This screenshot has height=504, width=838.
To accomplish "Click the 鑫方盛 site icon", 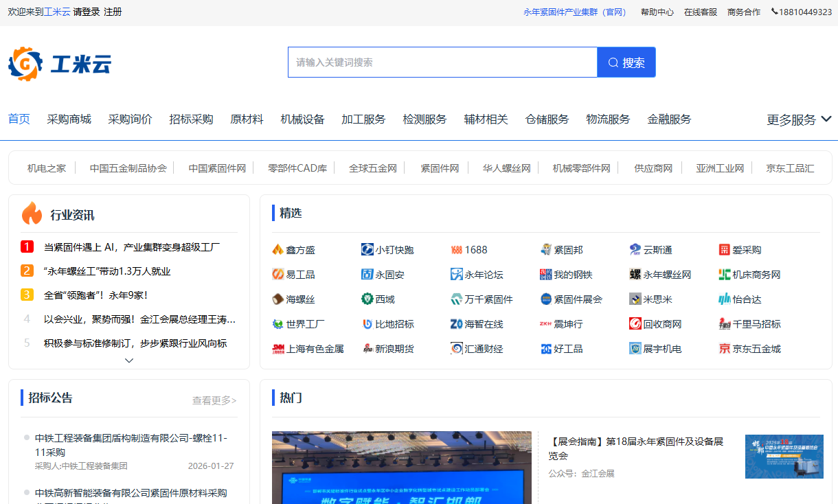I will point(278,250).
